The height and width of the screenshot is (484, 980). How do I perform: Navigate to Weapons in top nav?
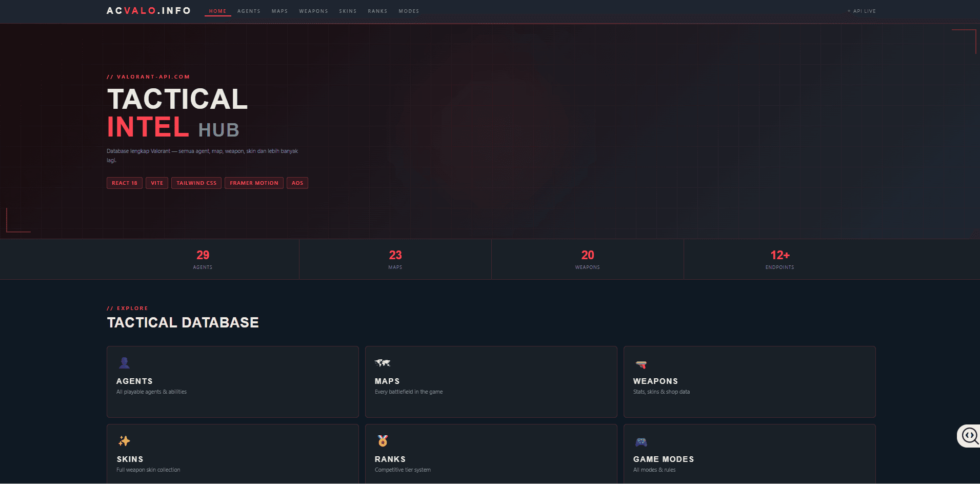tap(313, 11)
